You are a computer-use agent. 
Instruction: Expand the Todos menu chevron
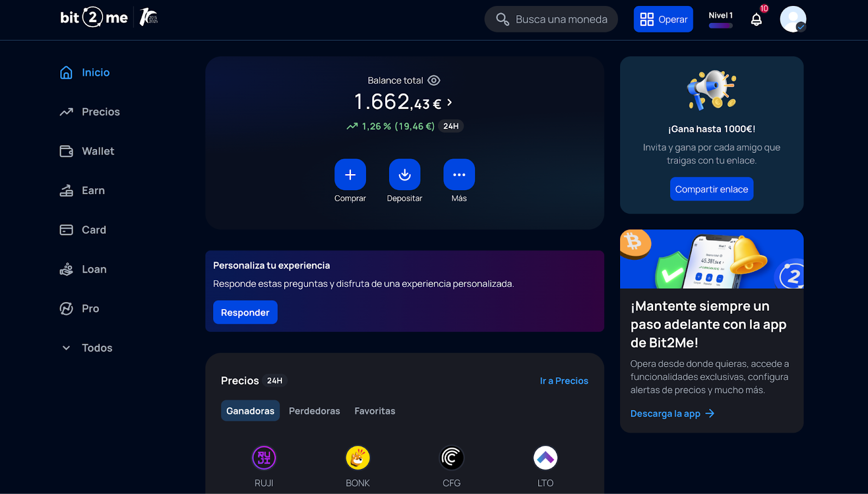click(x=66, y=348)
